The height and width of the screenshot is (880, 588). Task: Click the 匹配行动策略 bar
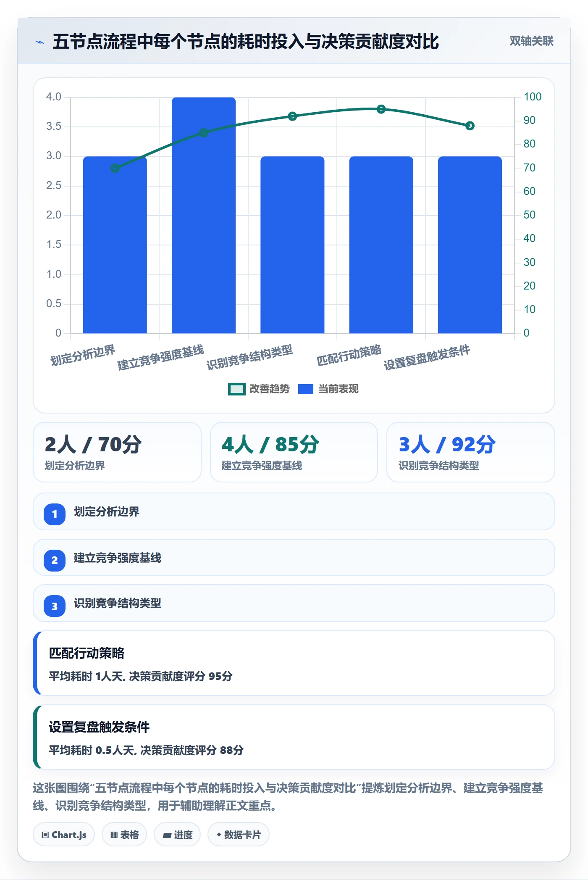pyautogui.click(x=381, y=245)
